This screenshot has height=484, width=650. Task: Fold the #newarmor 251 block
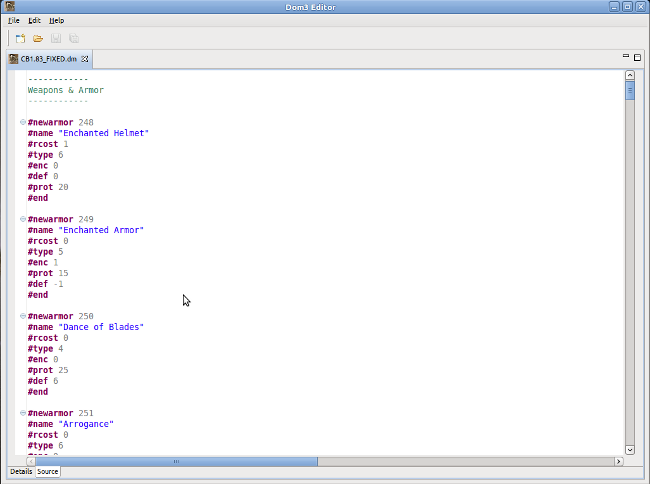(x=22, y=413)
